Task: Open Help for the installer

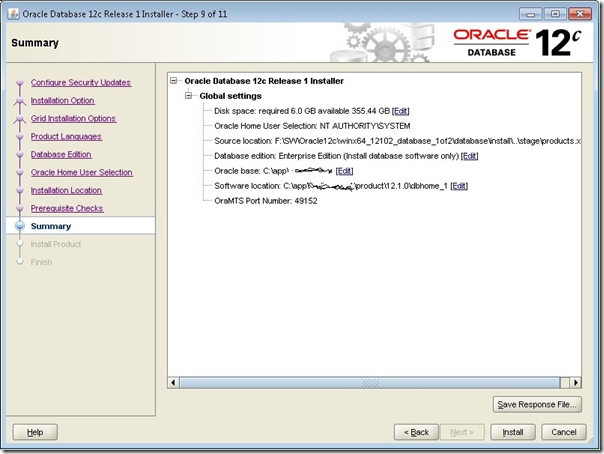Action: (x=35, y=432)
